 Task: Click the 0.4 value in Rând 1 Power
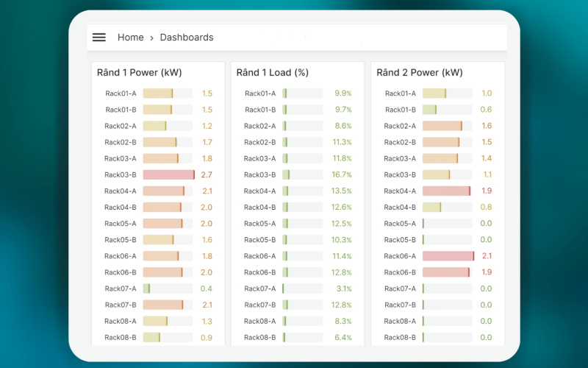(x=207, y=289)
